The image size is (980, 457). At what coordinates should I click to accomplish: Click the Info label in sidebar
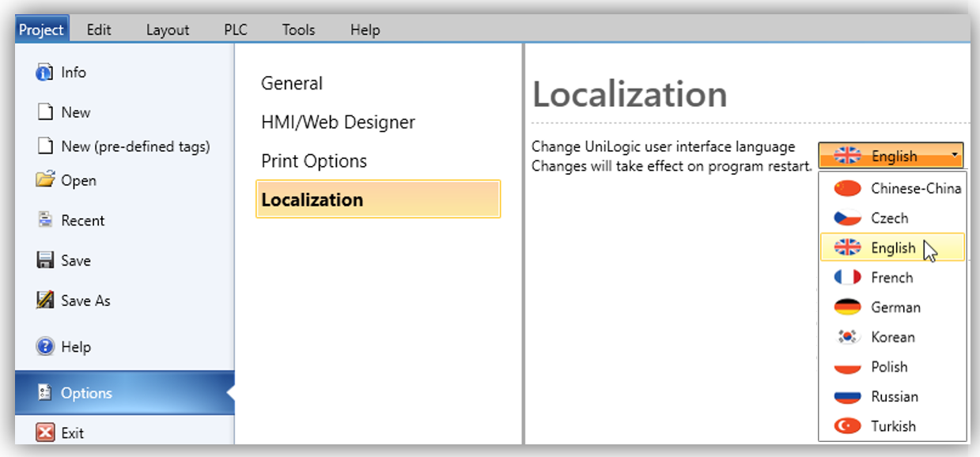[74, 73]
